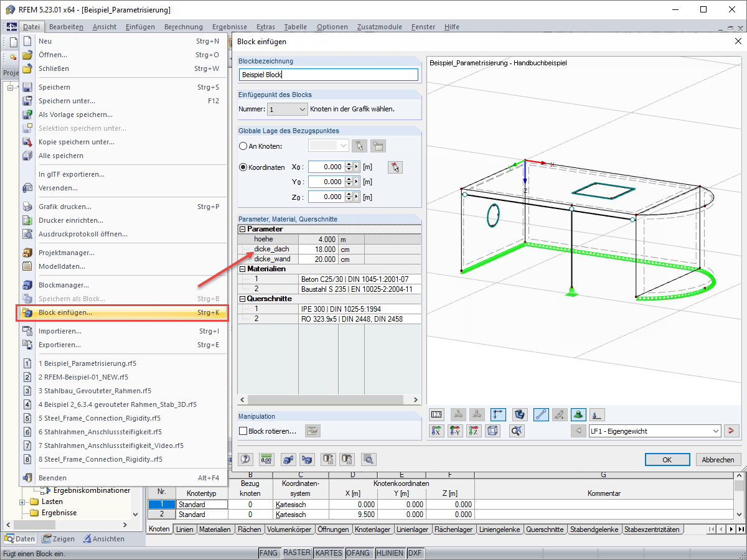Image resolution: width=747 pixels, height=560 pixels.
Task: Open Z0 coordinate side arrow menu
Action: (357, 197)
